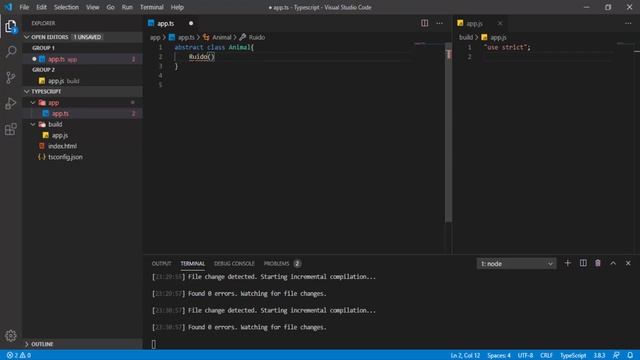Click the app.ts file icon in breadcrumb

[x=172, y=37]
